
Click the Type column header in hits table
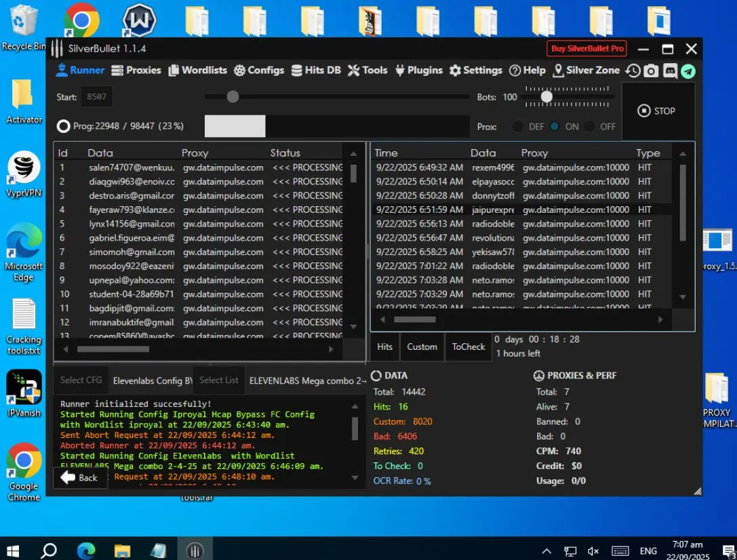[x=648, y=153]
